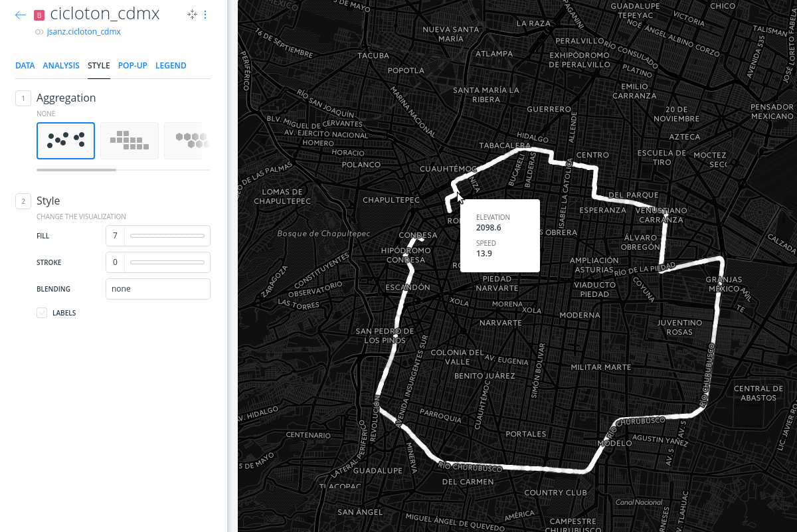Click the CENTRAL DE ABASTOS map label
The image size is (797, 532).
click(758, 393)
